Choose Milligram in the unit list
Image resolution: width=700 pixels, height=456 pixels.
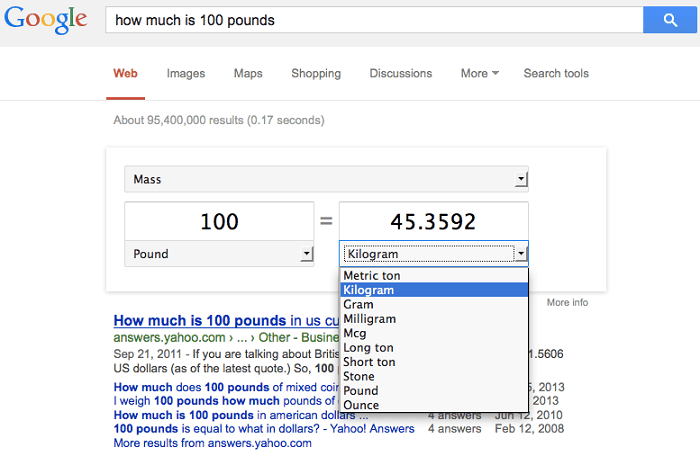tap(434, 319)
